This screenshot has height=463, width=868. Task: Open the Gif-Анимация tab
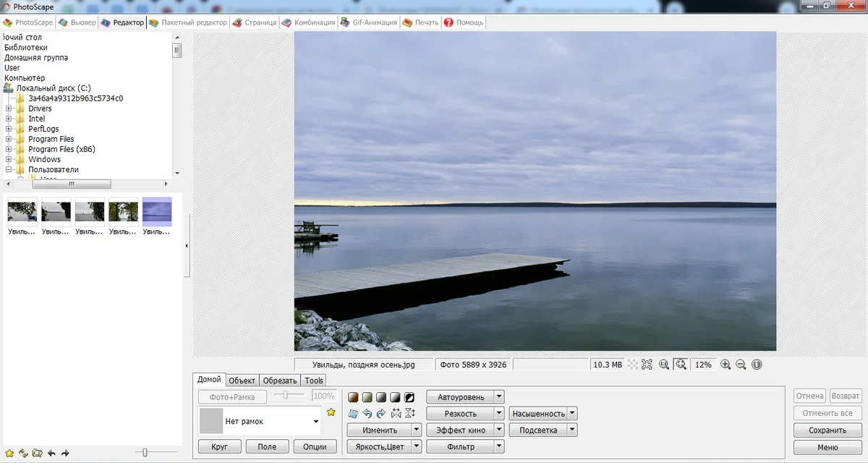(x=368, y=22)
